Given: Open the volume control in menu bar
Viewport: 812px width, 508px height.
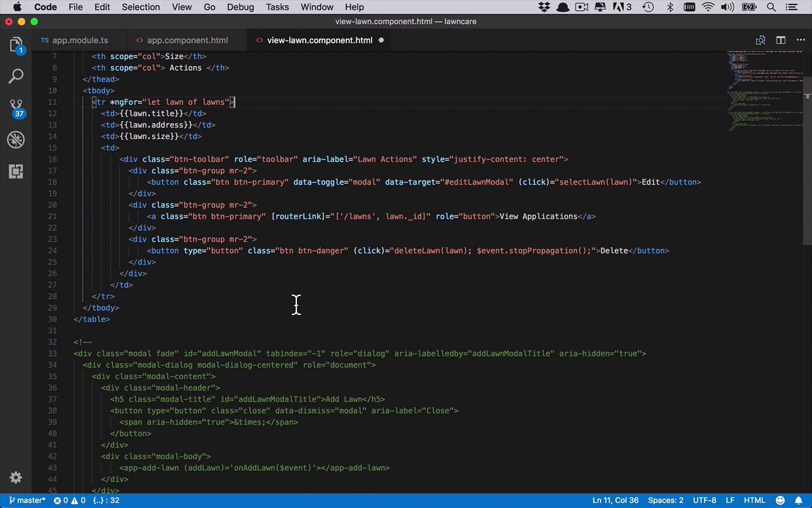Looking at the screenshot, I should 728,7.
